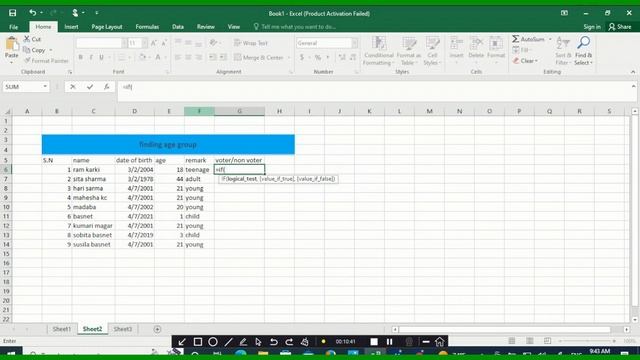Select the pen tool in recorder bar
This screenshot has width=640, height=360.
(x=243, y=342)
